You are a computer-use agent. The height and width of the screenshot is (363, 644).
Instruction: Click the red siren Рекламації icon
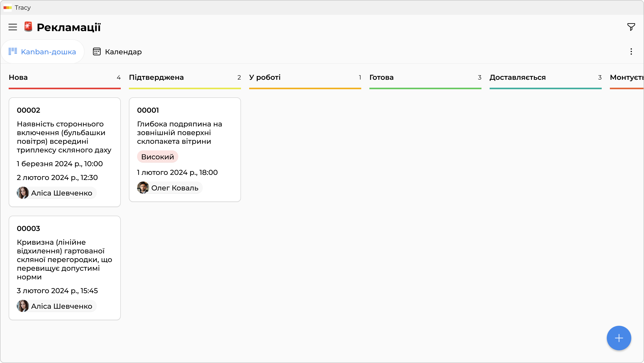[x=28, y=27]
